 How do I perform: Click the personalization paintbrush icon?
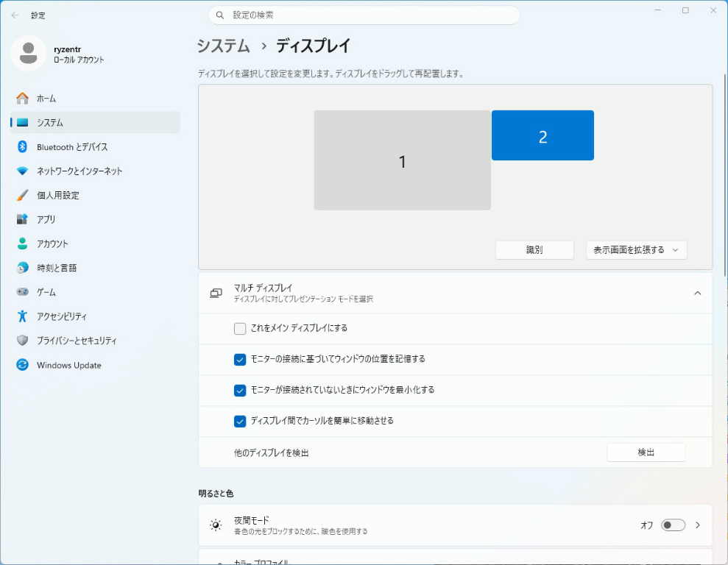tap(22, 195)
